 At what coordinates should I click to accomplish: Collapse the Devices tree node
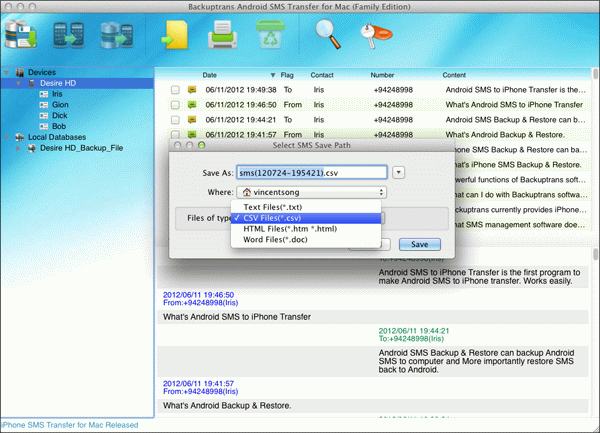click(7, 72)
